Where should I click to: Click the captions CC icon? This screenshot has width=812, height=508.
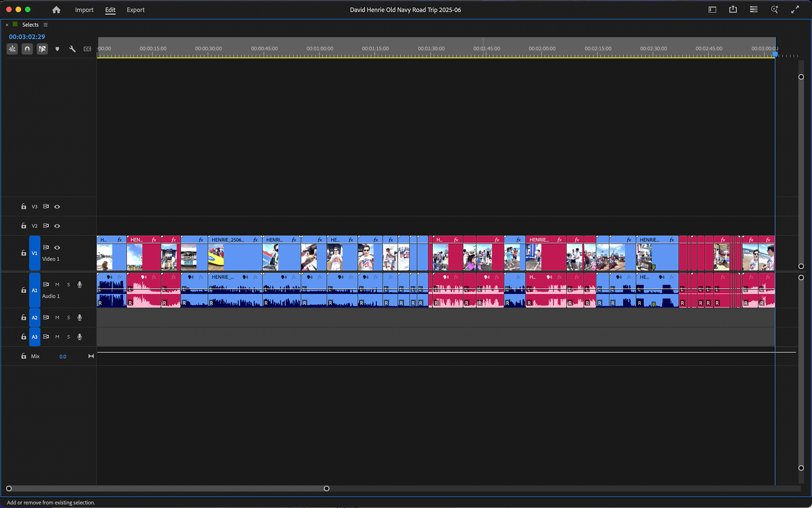[x=88, y=49]
